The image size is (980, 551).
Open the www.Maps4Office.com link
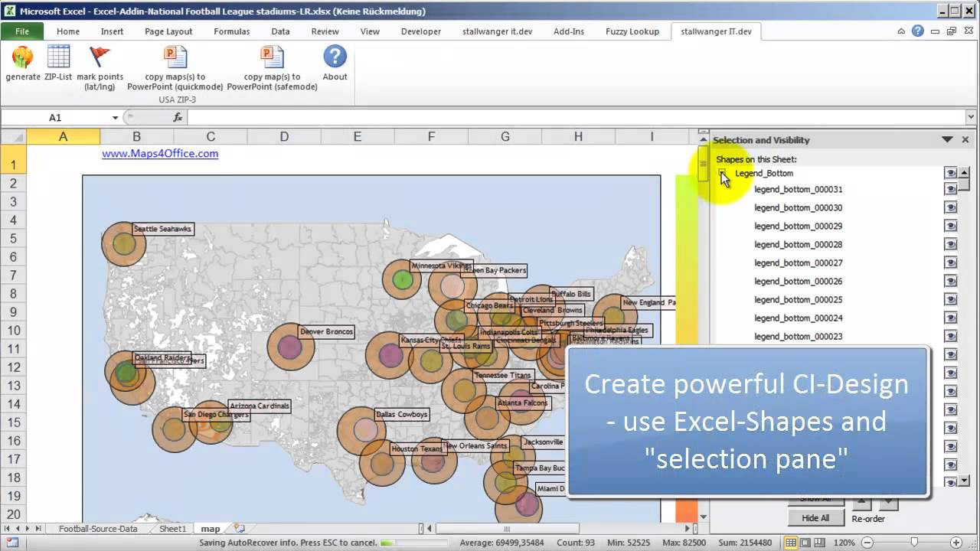pos(160,153)
